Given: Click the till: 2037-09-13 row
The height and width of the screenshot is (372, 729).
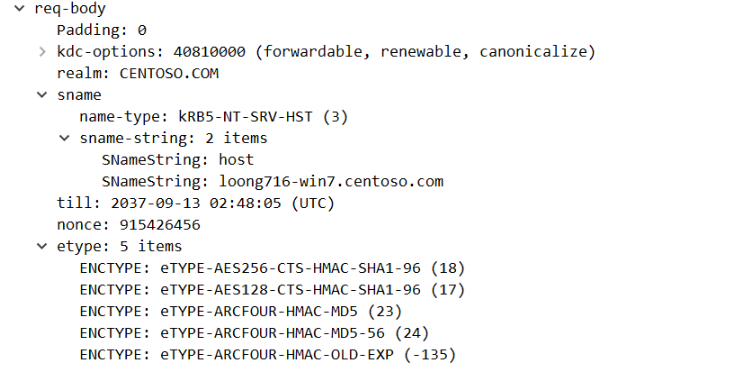Looking at the screenshot, I should coord(196,203).
